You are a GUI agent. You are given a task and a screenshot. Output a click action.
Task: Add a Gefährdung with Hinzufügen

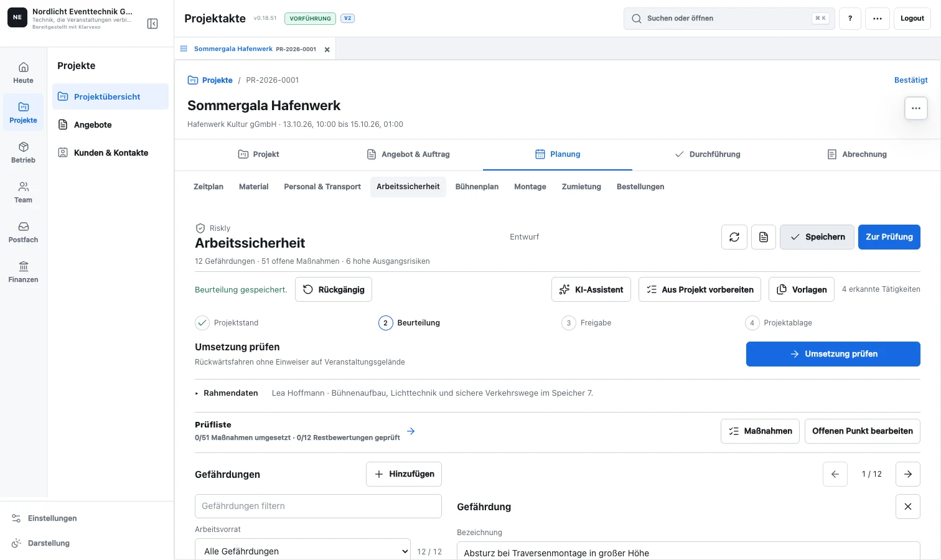coord(404,474)
